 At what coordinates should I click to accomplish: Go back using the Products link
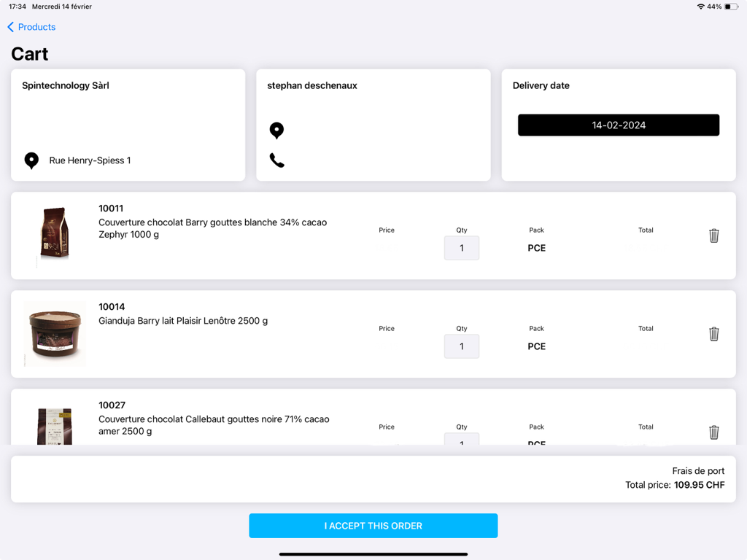[35, 27]
